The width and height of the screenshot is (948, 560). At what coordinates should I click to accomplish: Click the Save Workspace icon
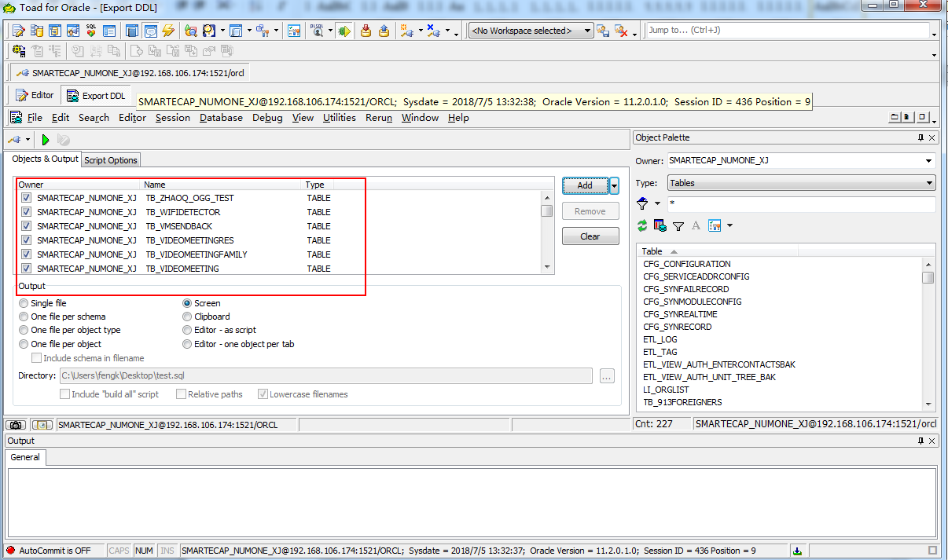(603, 31)
